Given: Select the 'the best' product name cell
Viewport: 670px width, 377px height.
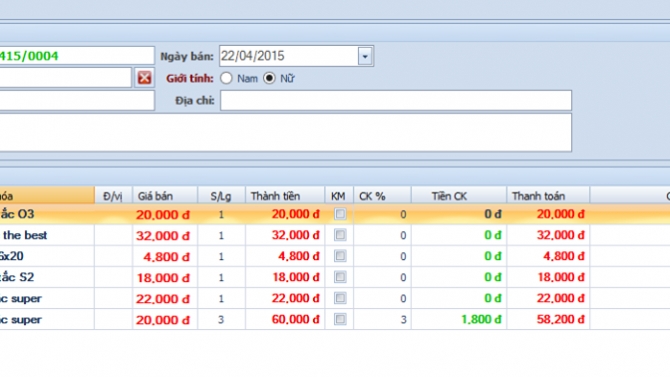Looking at the screenshot, I should pos(47,235).
